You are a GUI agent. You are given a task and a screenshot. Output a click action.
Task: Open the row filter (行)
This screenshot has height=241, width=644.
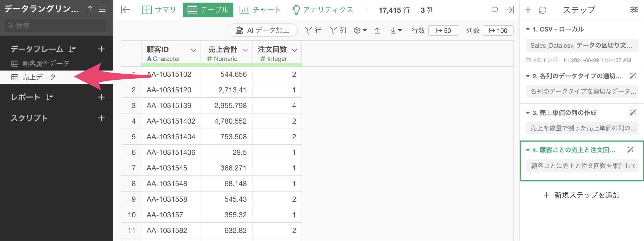(x=313, y=30)
